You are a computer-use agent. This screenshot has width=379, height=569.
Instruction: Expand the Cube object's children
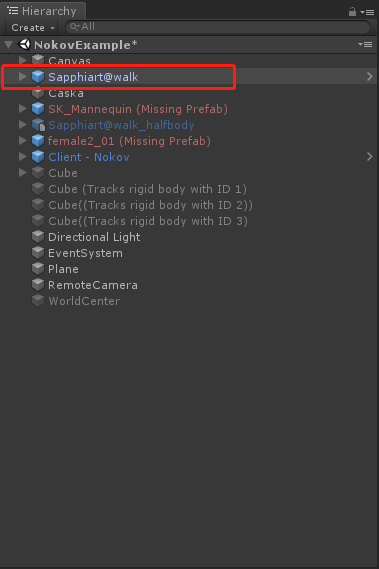tap(23, 172)
